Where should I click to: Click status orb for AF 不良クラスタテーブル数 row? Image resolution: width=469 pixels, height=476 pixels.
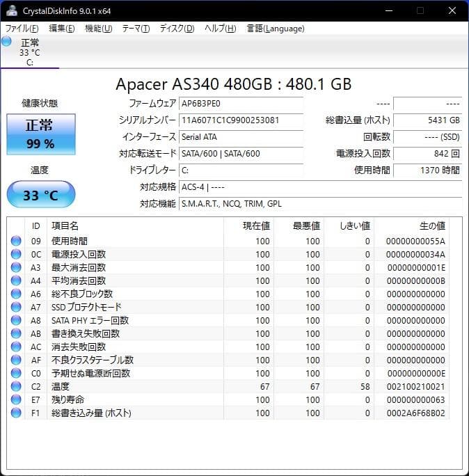click(16, 360)
